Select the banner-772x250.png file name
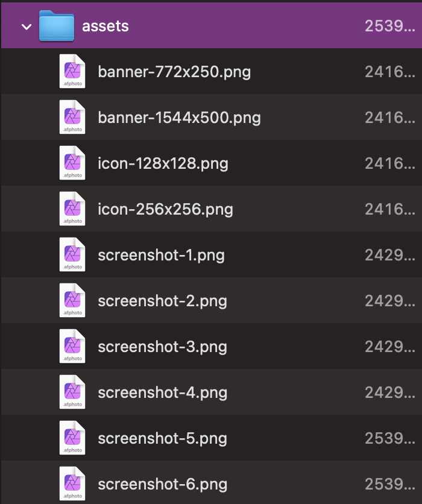 point(174,72)
